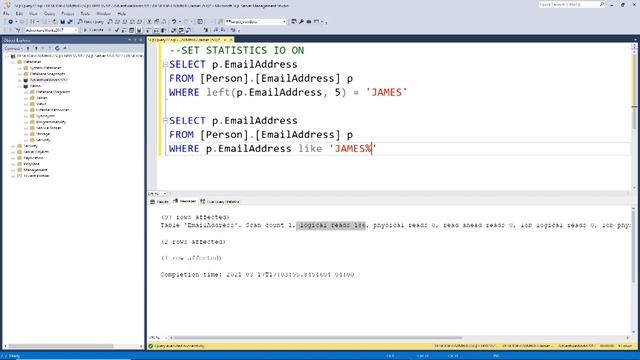Select the Programmability folder in tree
The image size is (640, 360).
(51, 122)
